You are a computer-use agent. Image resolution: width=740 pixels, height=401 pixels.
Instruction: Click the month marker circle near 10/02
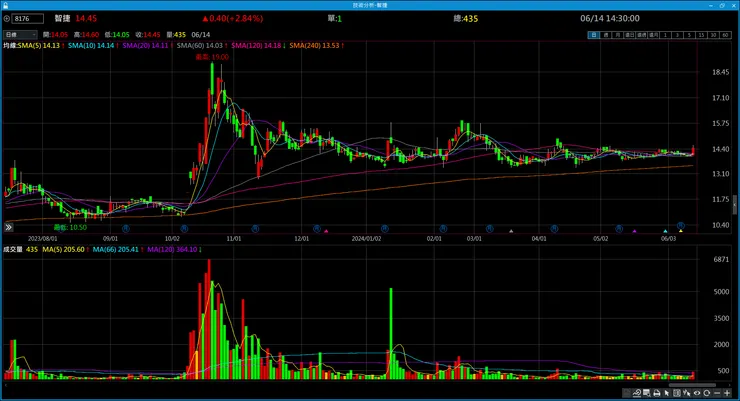[x=184, y=228]
